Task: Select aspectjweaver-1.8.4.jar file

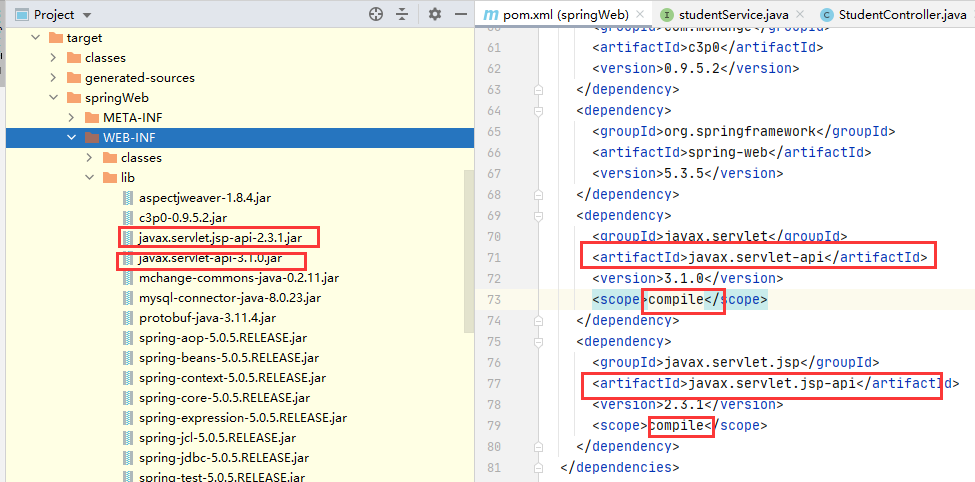Action: (205, 198)
